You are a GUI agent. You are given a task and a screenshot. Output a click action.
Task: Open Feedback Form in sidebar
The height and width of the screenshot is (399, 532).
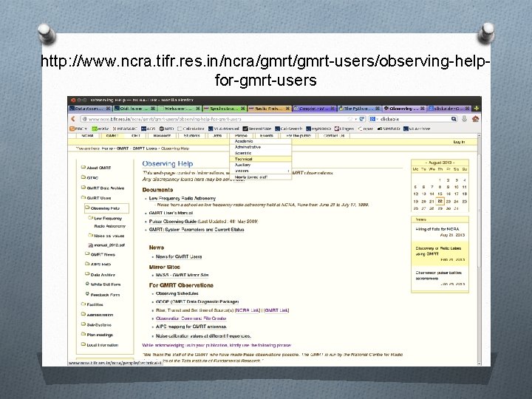tap(103, 295)
